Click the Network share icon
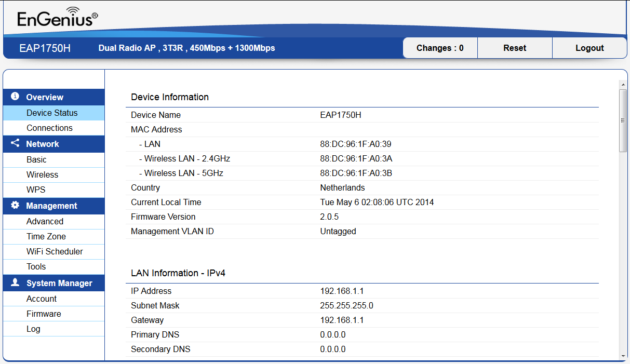The width and height of the screenshot is (630, 364). click(x=15, y=143)
